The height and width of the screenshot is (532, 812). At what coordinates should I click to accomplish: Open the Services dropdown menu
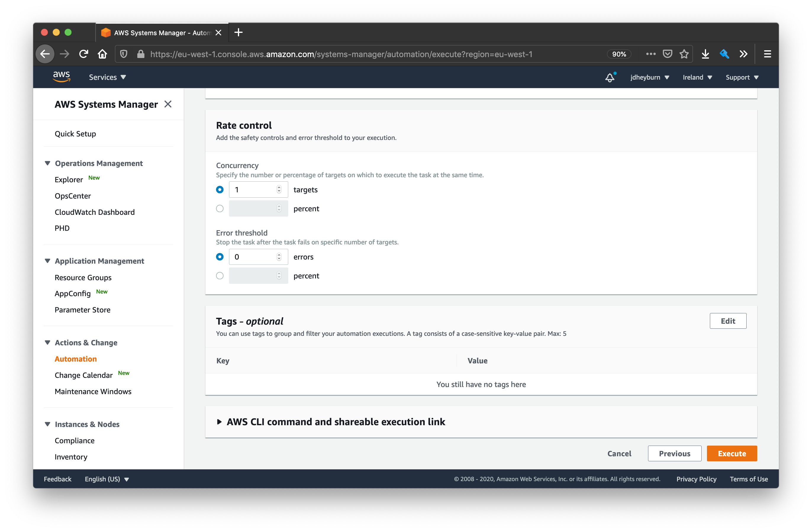tap(107, 77)
